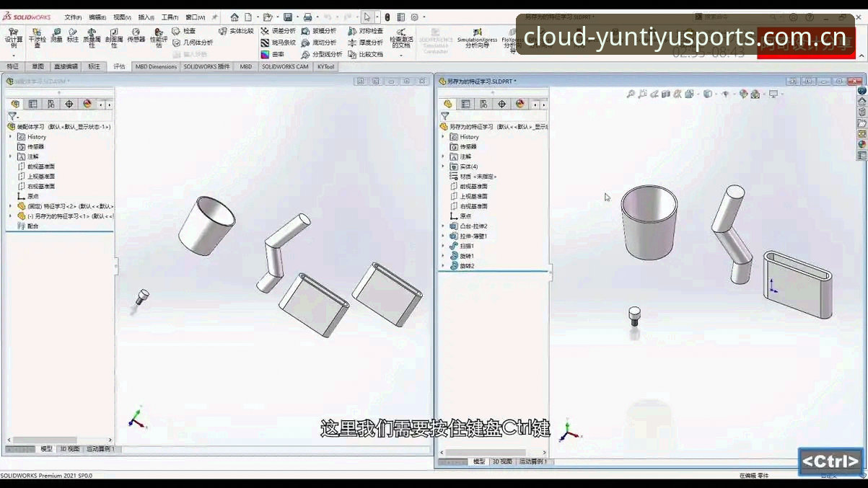The height and width of the screenshot is (488, 868).
Task: Click the DisplayManager sphere icon in left panel
Action: click(87, 104)
